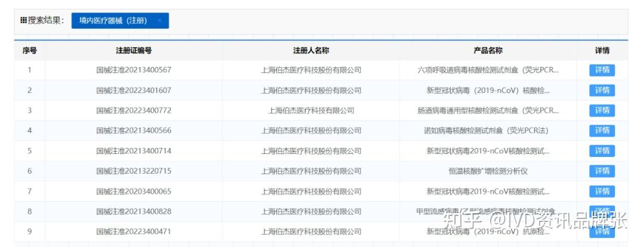Click the 境内医疗器械 (注册) search tag

(x=120, y=20)
